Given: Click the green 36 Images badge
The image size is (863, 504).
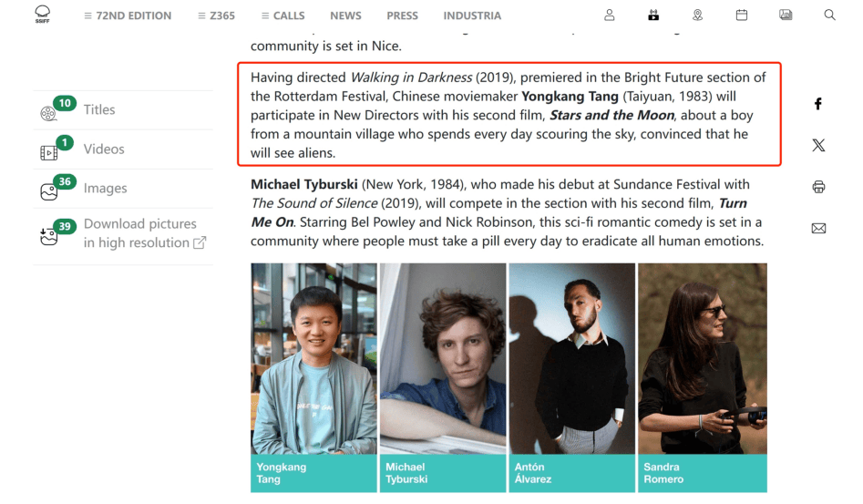Looking at the screenshot, I should tap(65, 181).
